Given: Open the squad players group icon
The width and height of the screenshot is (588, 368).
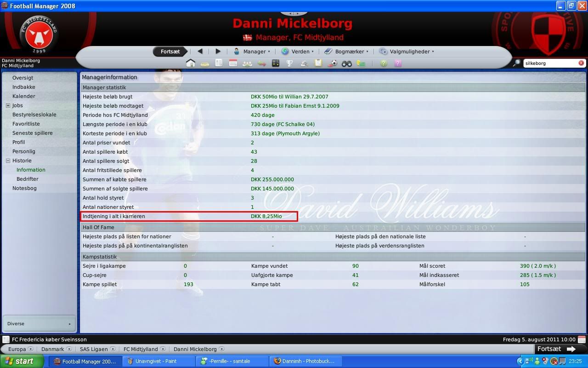Looking at the screenshot, I should click(x=247, y=63).
